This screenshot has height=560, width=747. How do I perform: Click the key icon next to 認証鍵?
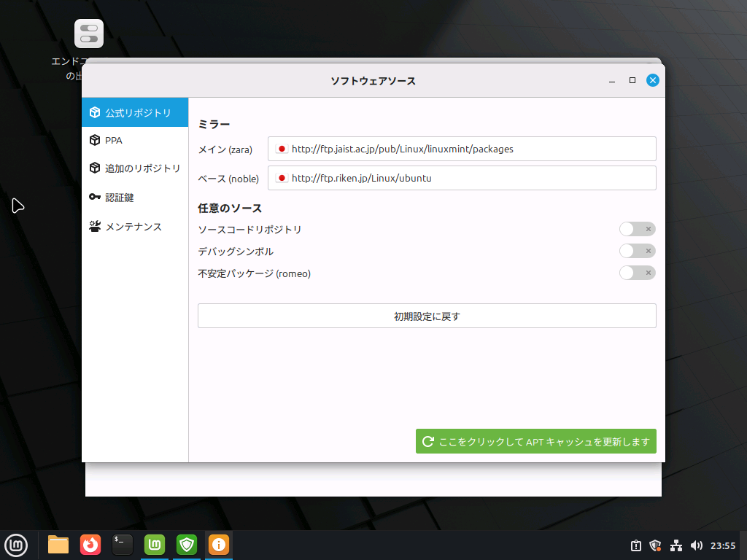click(x=95, y=198)
